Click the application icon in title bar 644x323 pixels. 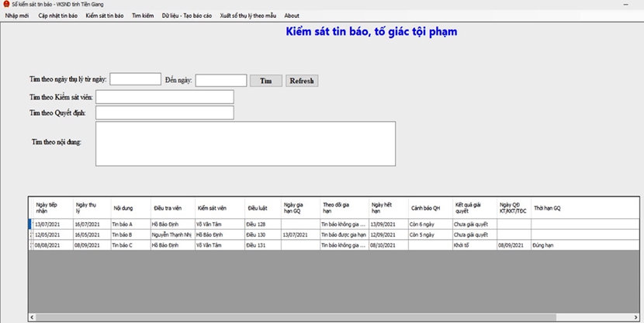tap(5, 5)
